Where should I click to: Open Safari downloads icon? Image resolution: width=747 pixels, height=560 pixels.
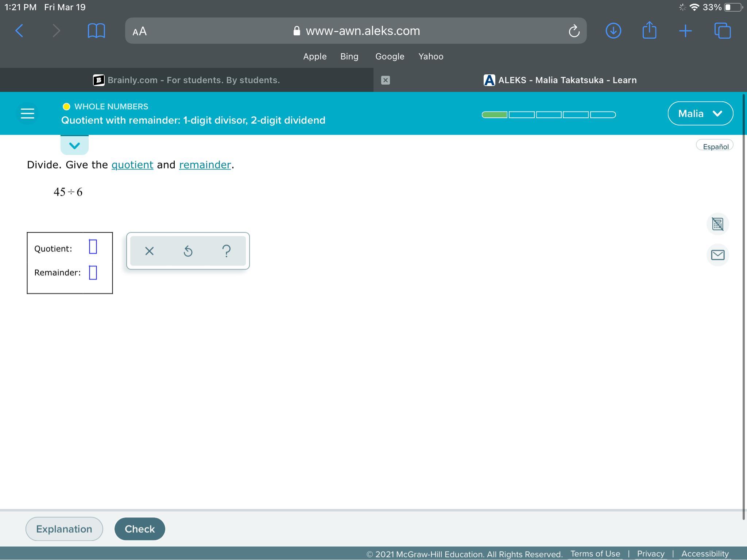613,31
